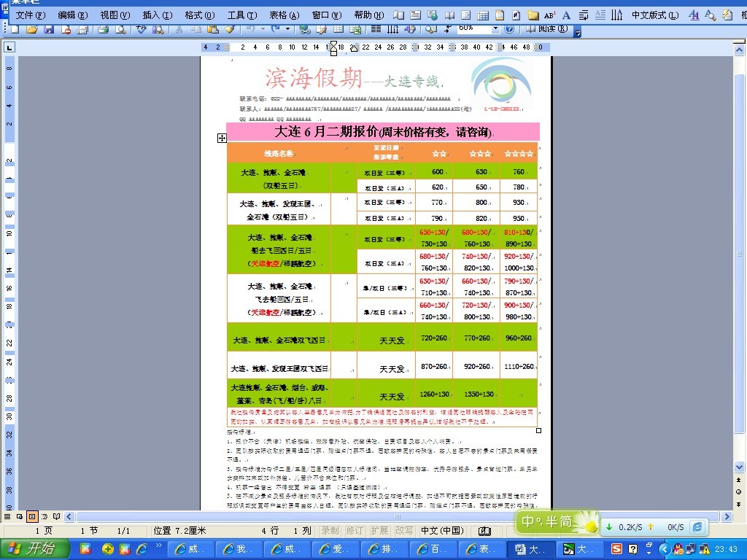Toggle 修订 track changes in status bar
The image size is (747, 560).
[355, 531]
